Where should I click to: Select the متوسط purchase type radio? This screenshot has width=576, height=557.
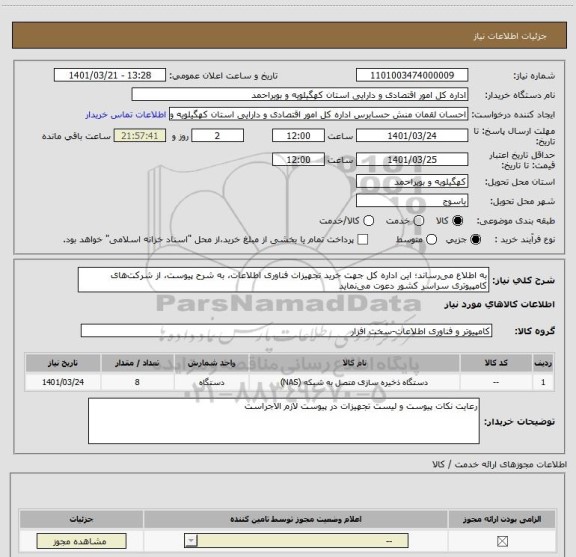point(431,240)
